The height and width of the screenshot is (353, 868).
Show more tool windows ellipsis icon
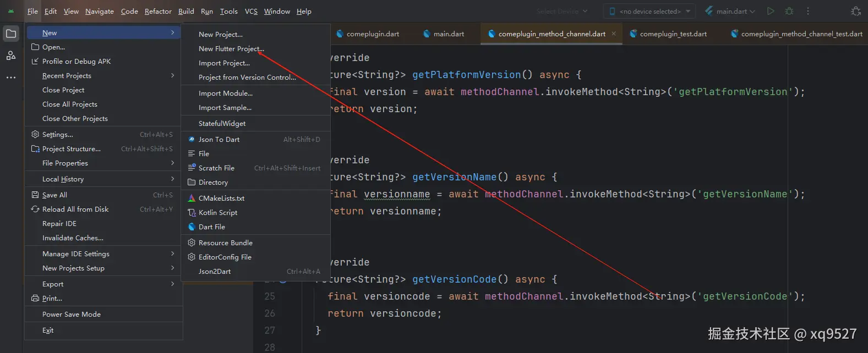[11, 78]
